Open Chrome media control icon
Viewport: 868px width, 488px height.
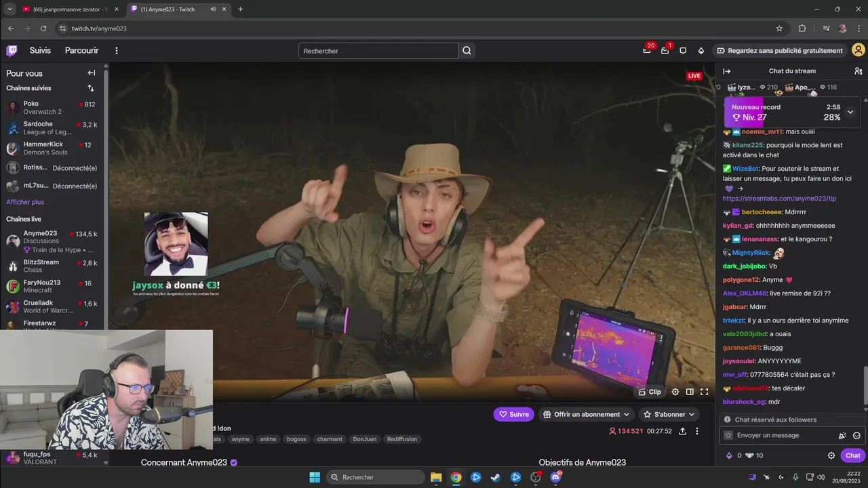click(x=826, y=28)
